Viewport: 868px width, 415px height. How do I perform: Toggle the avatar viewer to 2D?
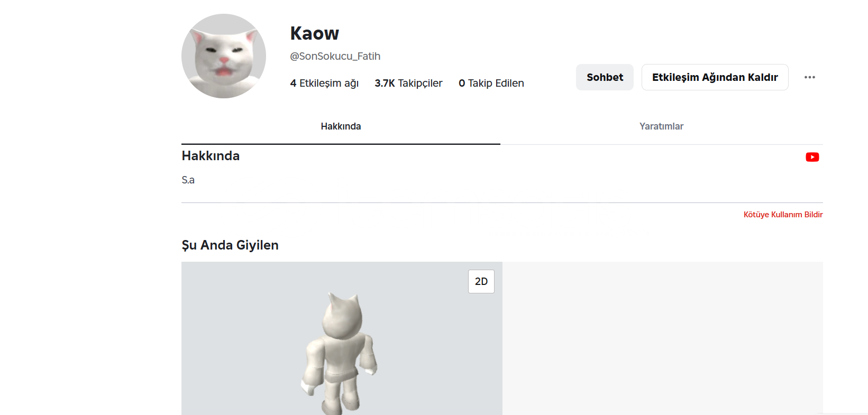pyautogui.click(x=481, y=281)
